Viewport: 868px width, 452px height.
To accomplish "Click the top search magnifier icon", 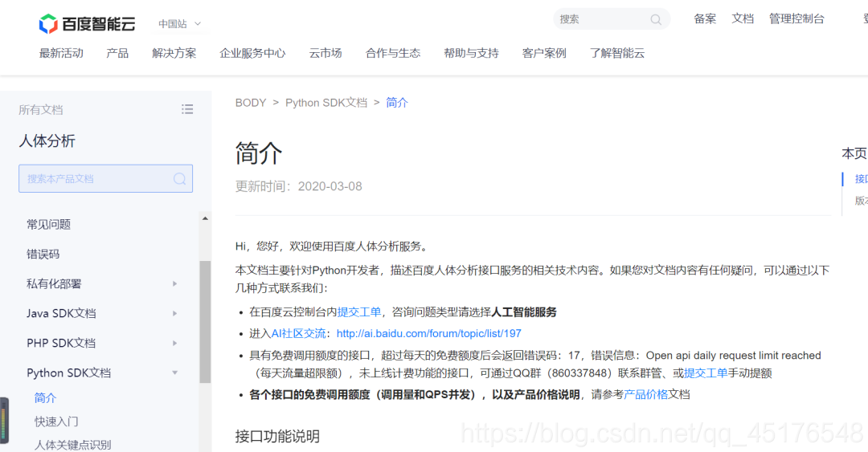I will pyautogui.click(x=656, y=19).
